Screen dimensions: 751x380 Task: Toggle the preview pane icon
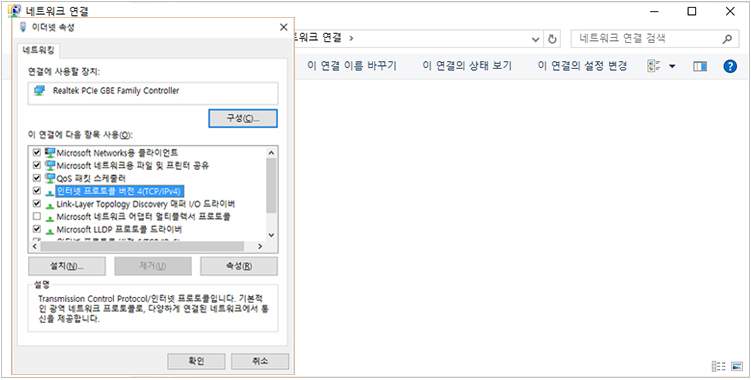(700, 67)
